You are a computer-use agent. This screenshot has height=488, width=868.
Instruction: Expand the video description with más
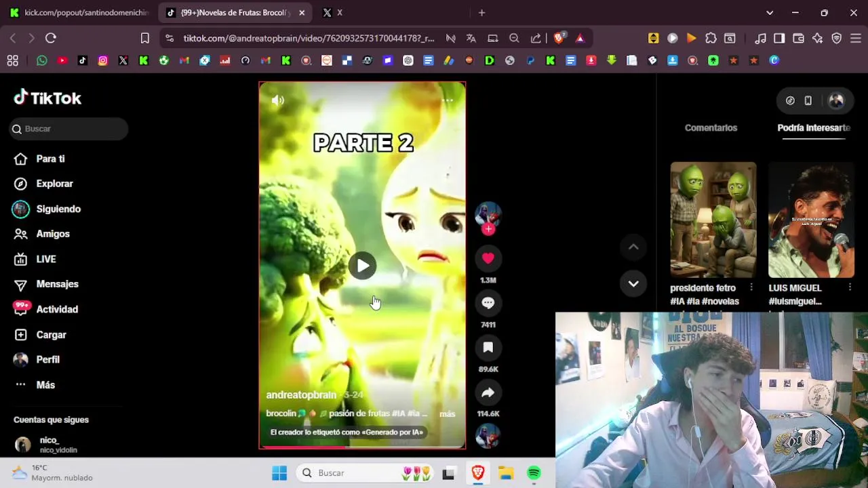point(447,413)
